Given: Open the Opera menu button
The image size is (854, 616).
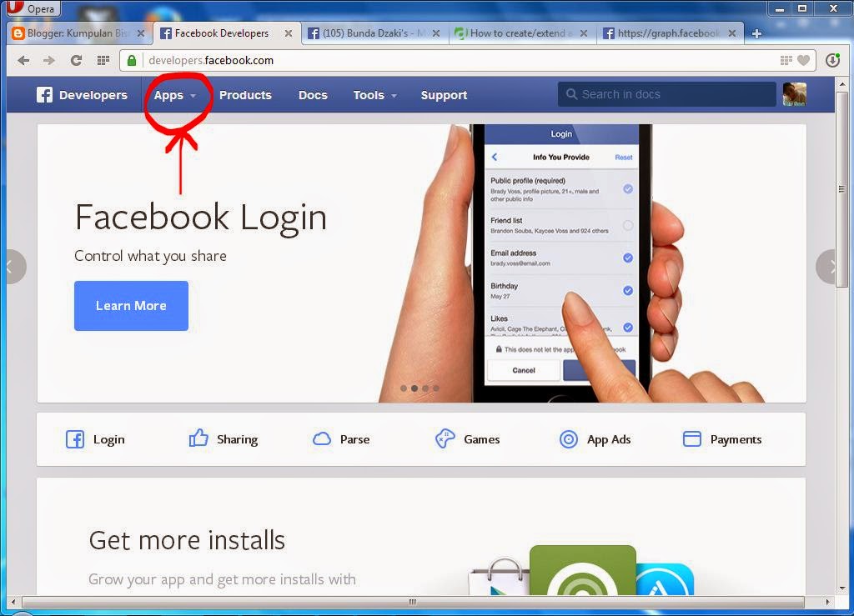Looking at the screenshot, I should [x=33, y=8].
